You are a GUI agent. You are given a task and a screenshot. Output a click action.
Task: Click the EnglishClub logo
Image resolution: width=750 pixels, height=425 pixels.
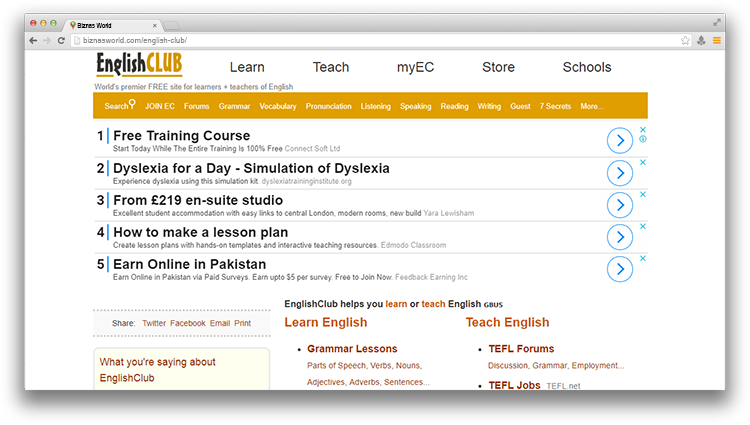click(139, 66)
